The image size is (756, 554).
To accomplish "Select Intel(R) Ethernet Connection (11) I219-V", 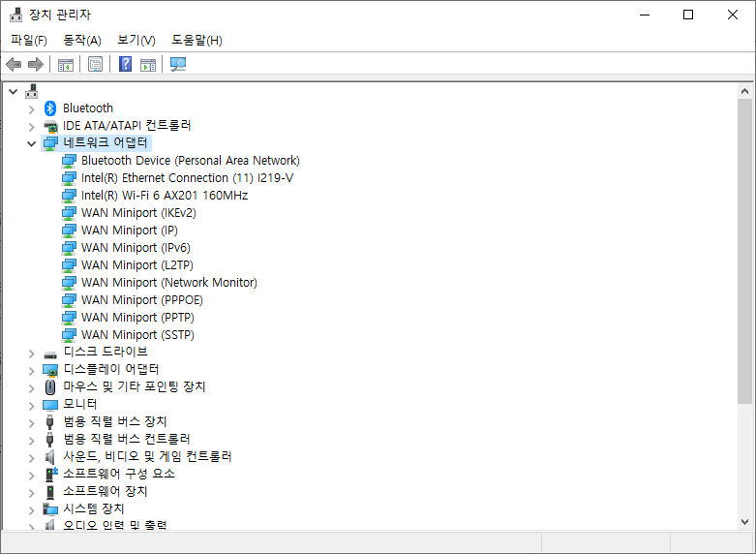I will [187, 178].
